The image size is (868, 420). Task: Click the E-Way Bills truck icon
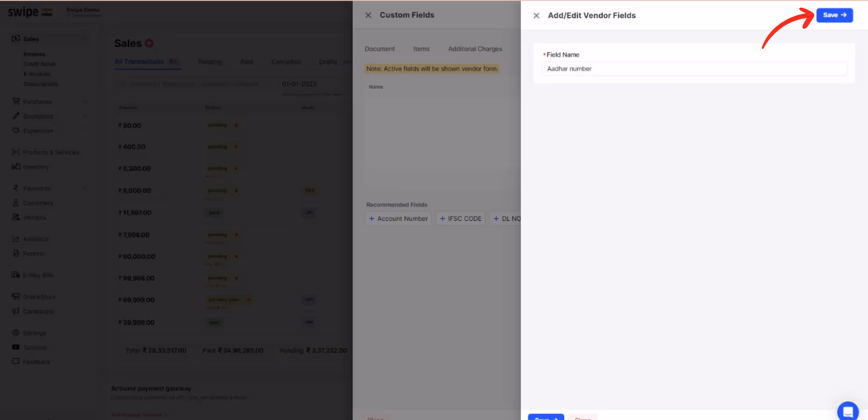click(x=16, y=275)
